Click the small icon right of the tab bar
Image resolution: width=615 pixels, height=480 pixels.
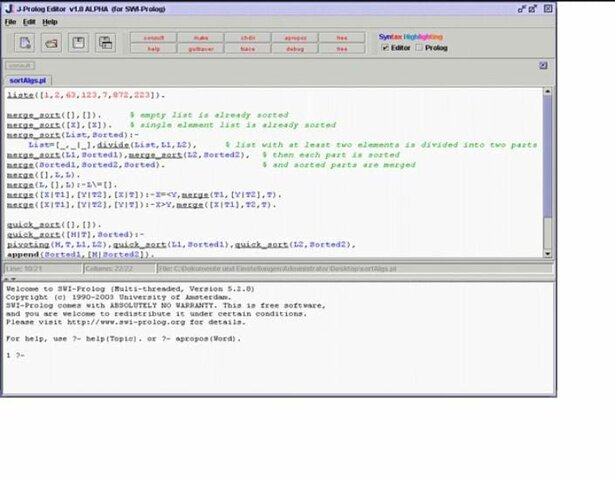tap(543, 65)
